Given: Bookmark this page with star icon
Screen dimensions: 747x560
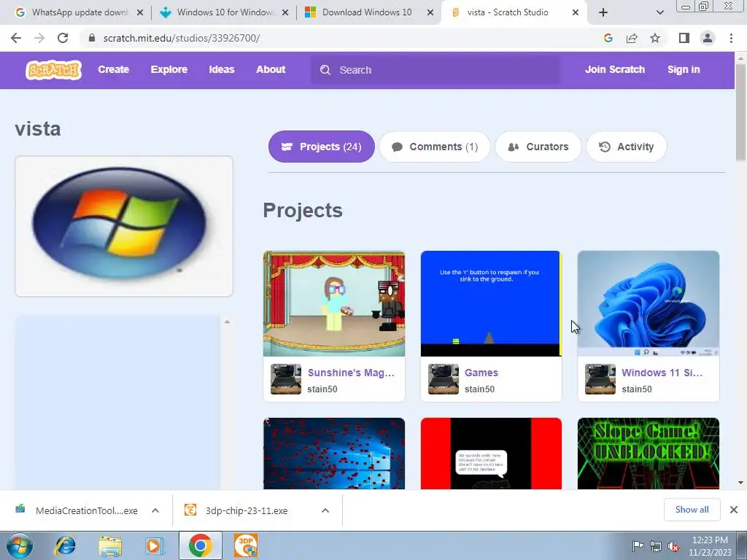Looking at the screenshot, I should (x=655, y=38).
